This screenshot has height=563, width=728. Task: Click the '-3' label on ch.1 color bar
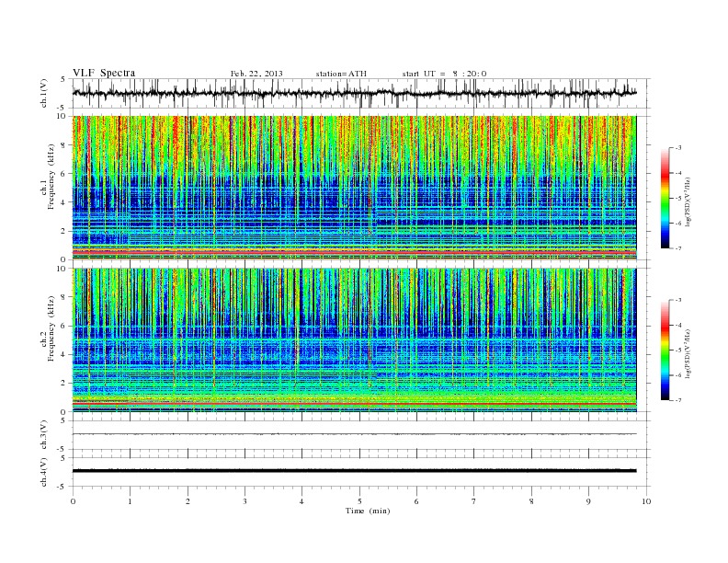point(678,148)
